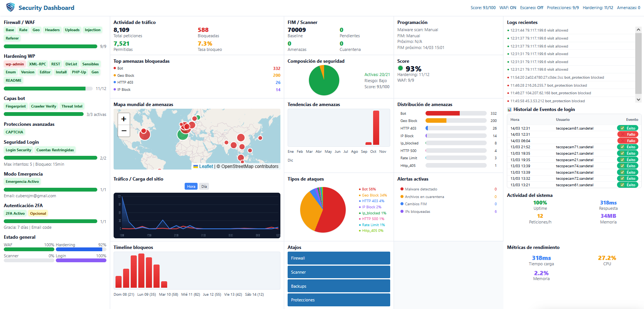
Task: Open the Backups shortcut
Action: pyautogui.click(x=339, y=286)
